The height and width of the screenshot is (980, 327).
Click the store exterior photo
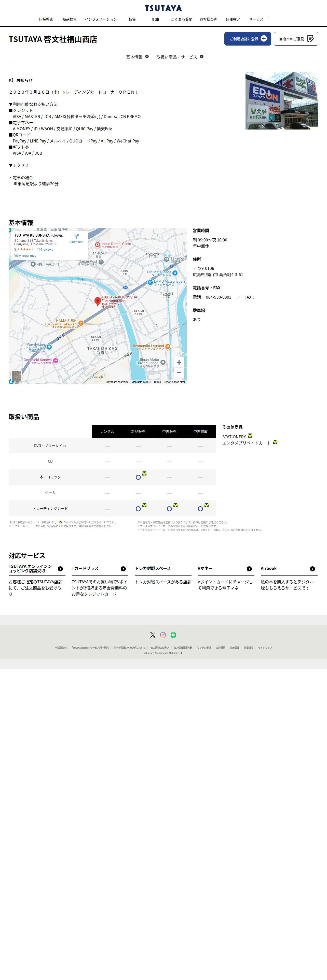[x=282, y=101]
